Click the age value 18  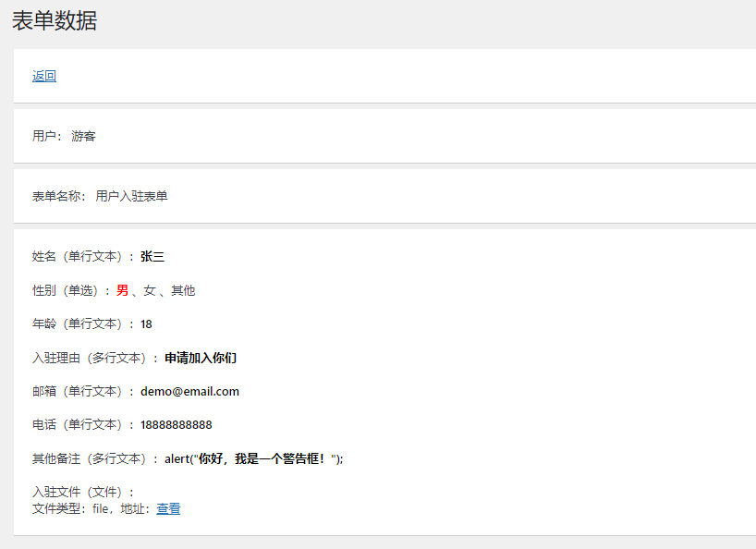[144, 323]
